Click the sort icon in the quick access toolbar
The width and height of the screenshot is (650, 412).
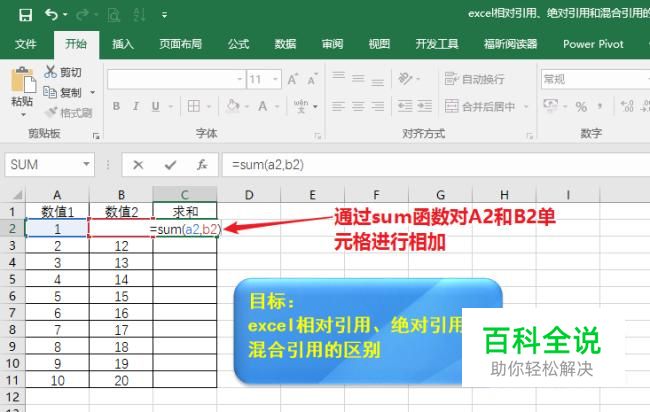coord(139,15)
